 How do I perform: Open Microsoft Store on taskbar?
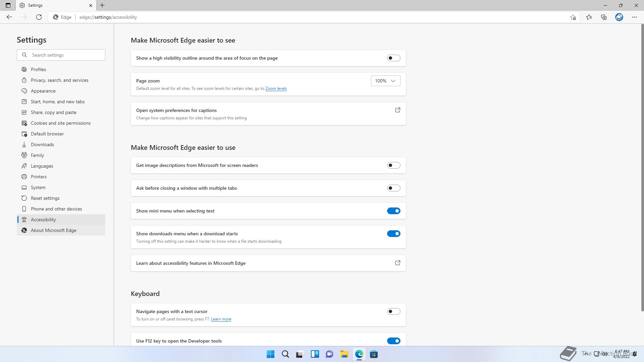click(374, 354)
